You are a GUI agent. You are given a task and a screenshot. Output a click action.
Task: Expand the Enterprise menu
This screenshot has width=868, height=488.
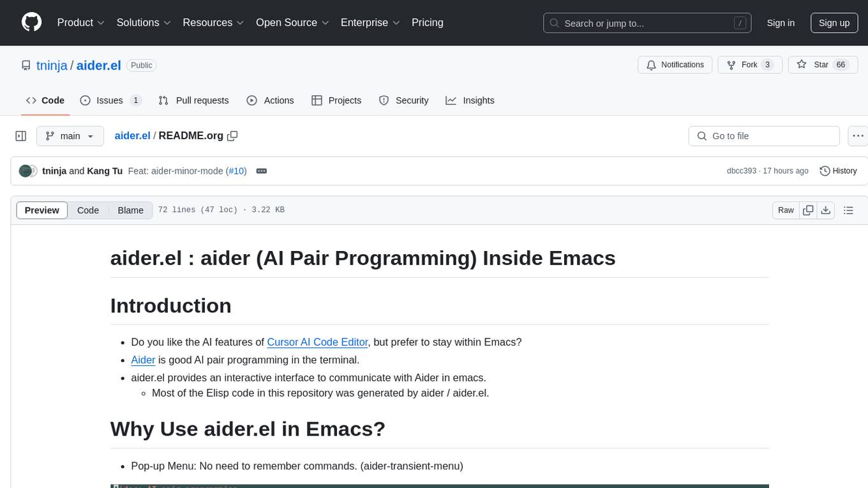click(370, 22)
